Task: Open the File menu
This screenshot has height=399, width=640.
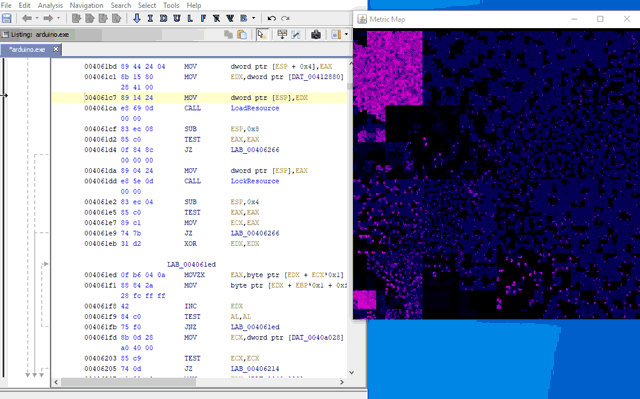Action: pos(6,5)
